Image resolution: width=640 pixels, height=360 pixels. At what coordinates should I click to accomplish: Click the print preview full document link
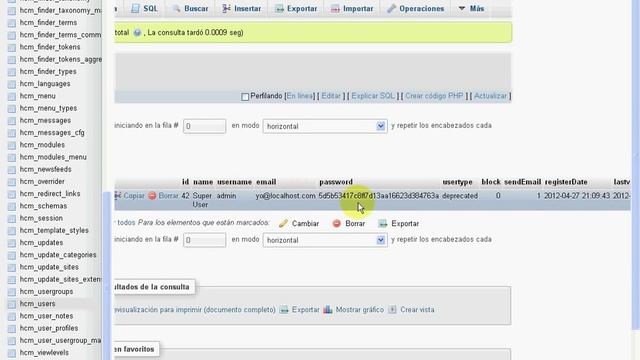click(x=195, y=310)
